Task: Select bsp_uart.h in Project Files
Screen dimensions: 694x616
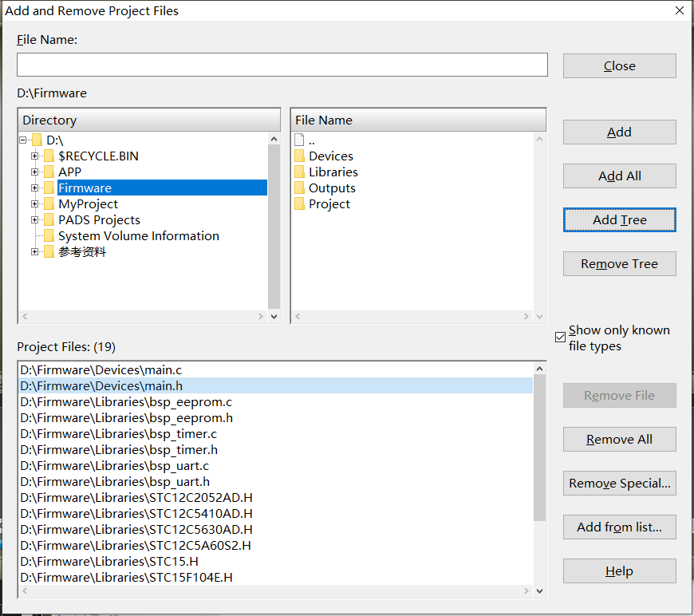Action: pyautogui.click(x=276, y=481)
